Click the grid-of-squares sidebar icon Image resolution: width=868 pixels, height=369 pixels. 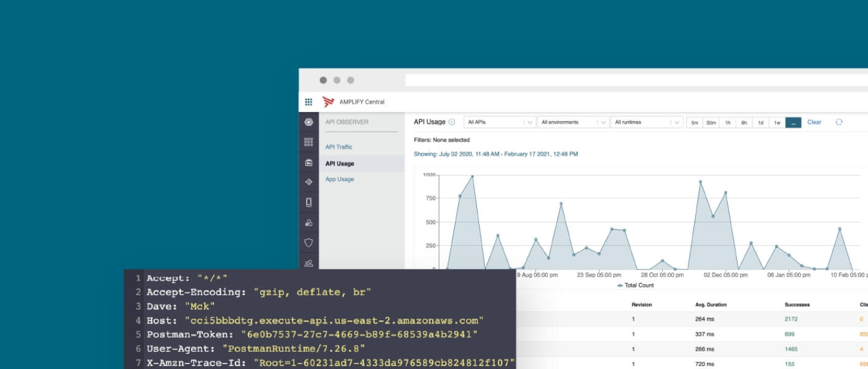tap(309, 142)
